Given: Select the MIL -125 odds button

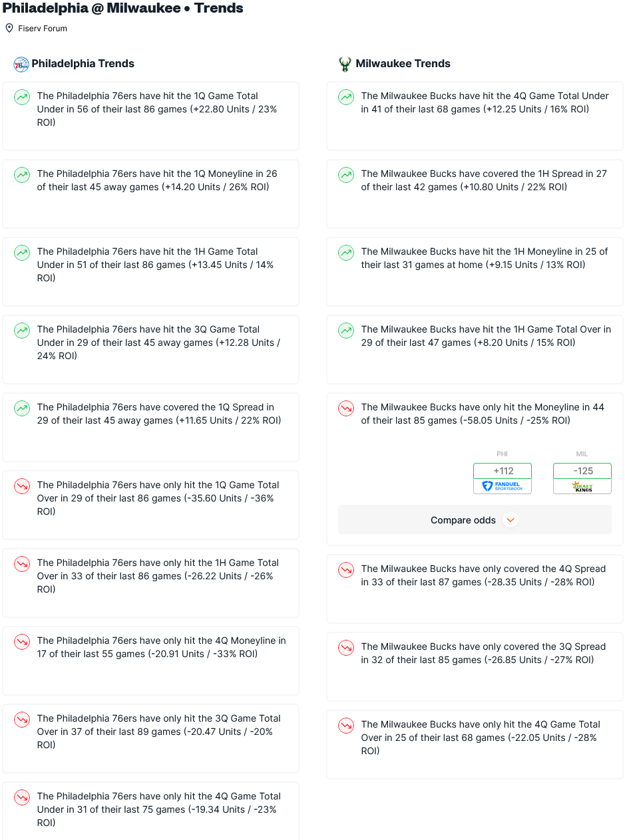Looking at the screenshot, I should pyautogui.click(x=582, y=471).
